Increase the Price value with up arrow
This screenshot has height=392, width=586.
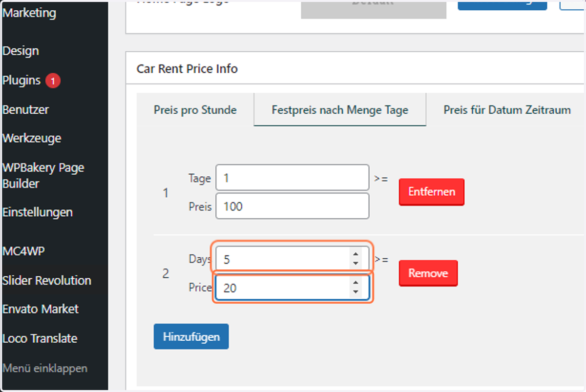(356, 283)
